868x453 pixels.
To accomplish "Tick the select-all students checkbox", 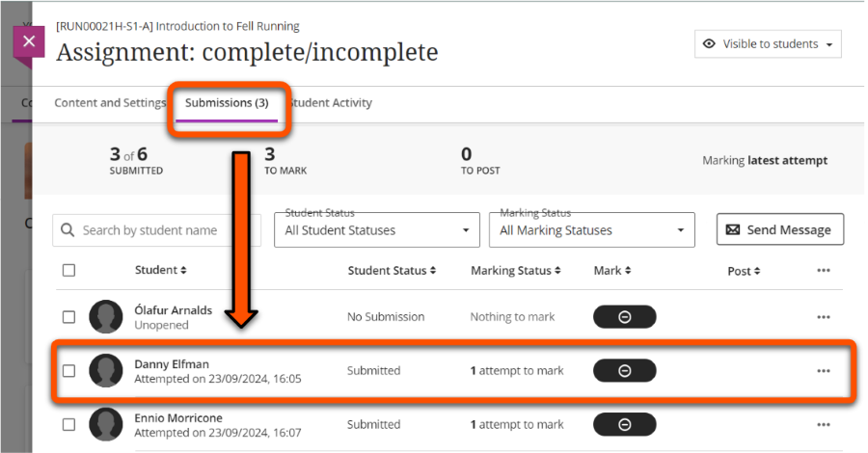I will (x=68, y=271).
